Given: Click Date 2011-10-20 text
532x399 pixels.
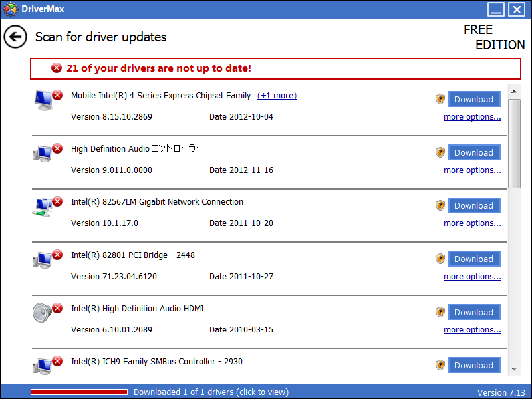Looking at the screenshot, I should pyautogui.click(x=241, y=223).
